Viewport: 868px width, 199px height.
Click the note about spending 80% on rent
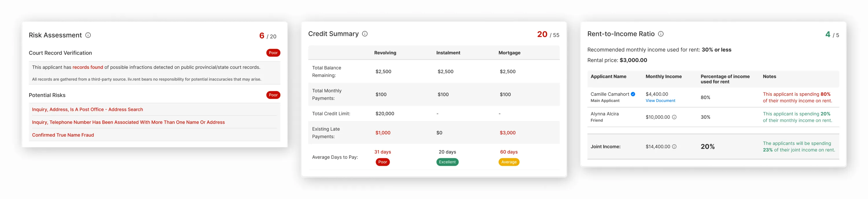pyautogui.click(x=797, y=98)
